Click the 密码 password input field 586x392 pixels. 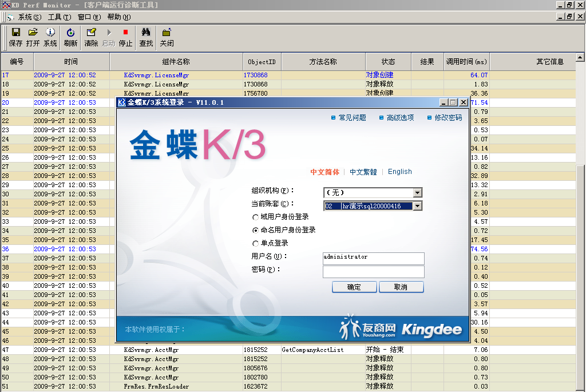point(373,271)
